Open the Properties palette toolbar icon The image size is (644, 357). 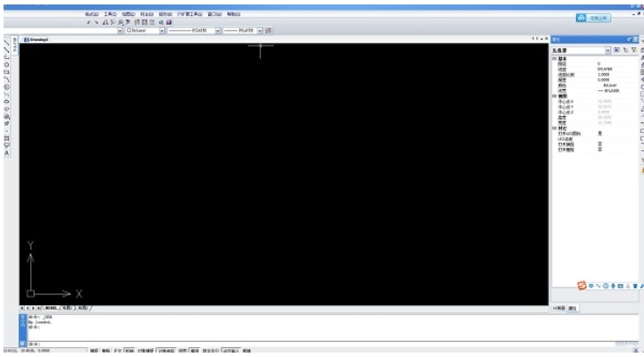(x=138, y=22)
